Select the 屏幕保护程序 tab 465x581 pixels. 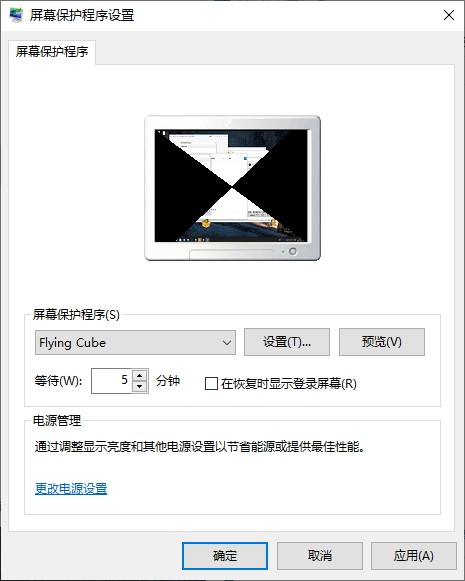[x=52, y=52]
